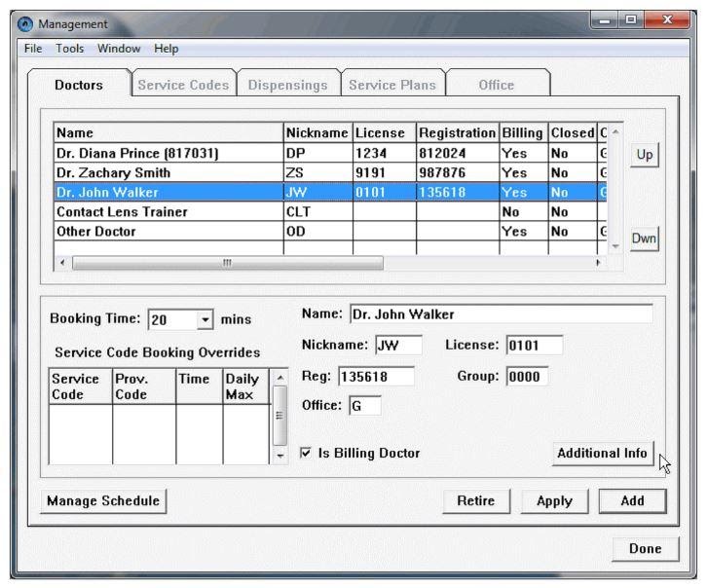This screenshot has width=708, height=588.
Task: Click the Apply button
Action: coord(554,501)
